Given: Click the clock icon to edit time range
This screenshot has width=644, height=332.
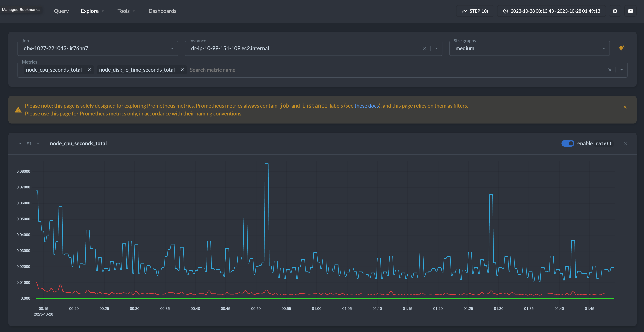Looking at the screenshot, I should pos(506,11).
